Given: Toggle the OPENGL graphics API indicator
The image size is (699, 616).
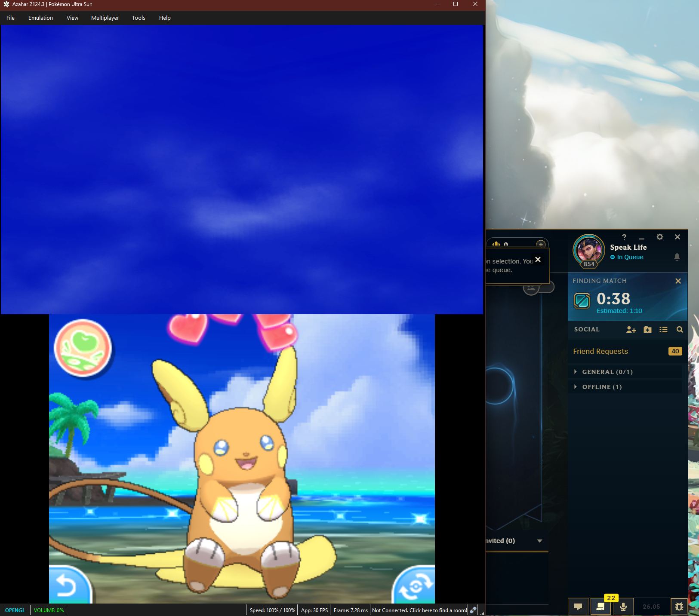Looking at the screenshot, I should [15, 610].
